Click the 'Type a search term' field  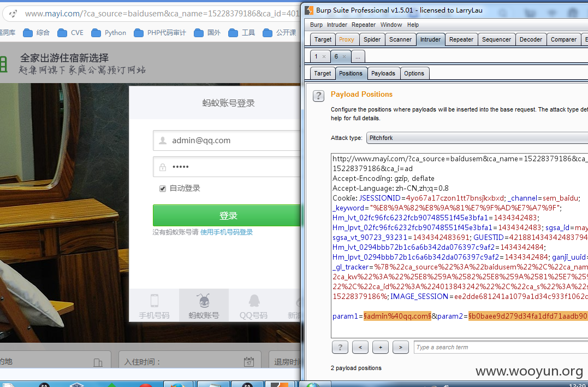[501, 347]
